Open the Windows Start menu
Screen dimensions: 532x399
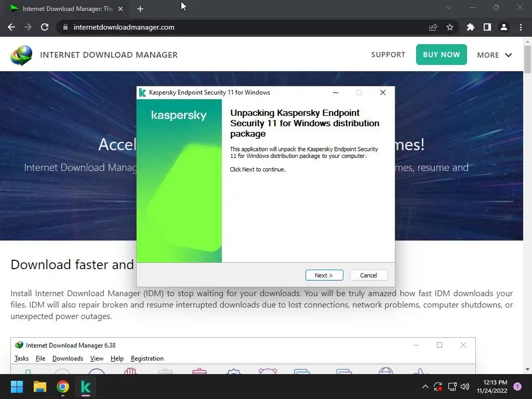tap(17, 387)
